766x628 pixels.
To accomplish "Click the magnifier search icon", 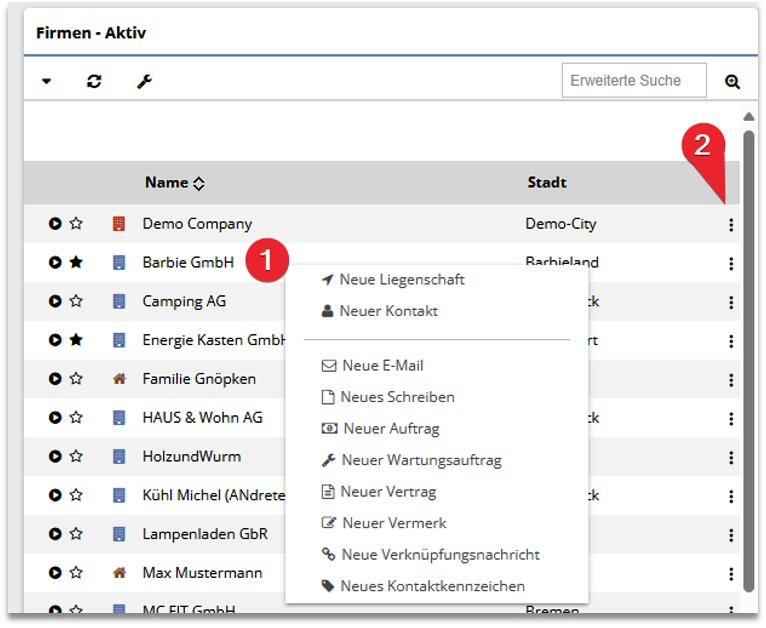I will pyautogui.click(x=732, y=82).
